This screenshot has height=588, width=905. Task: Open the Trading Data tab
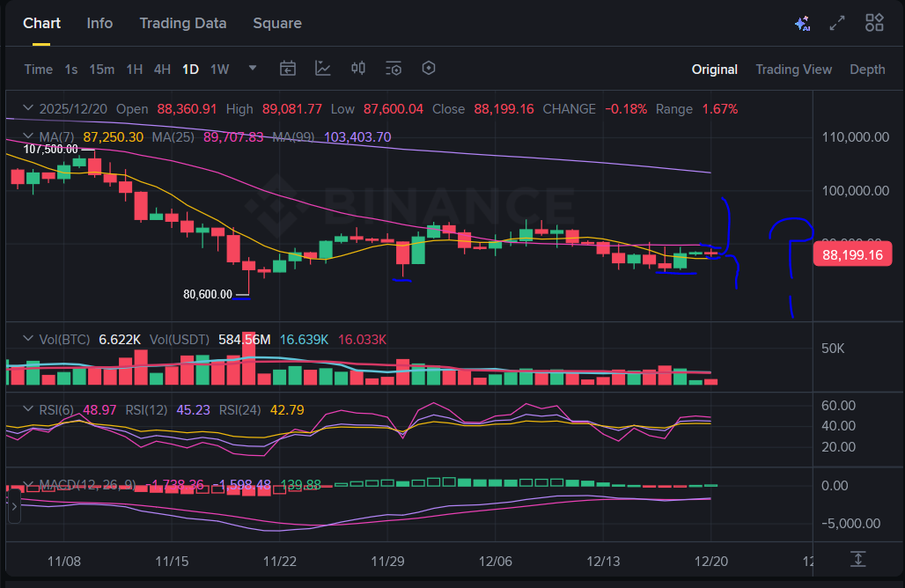click(183, 23)
